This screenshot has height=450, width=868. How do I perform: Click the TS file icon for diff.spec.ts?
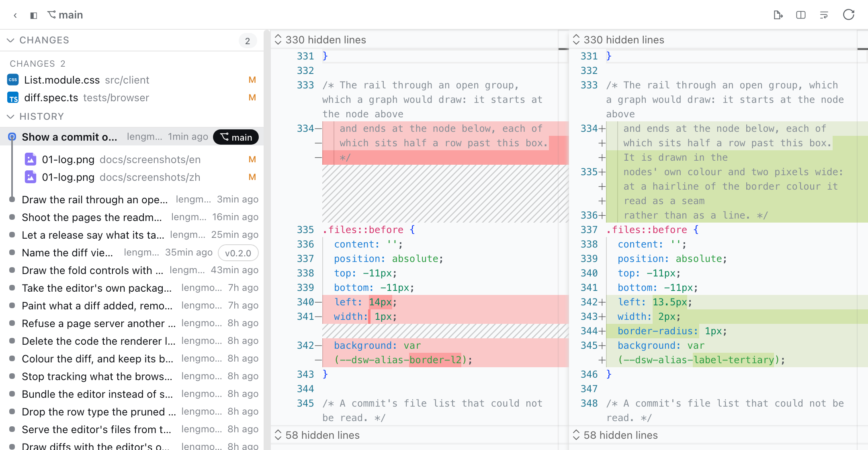click(13, 98)
